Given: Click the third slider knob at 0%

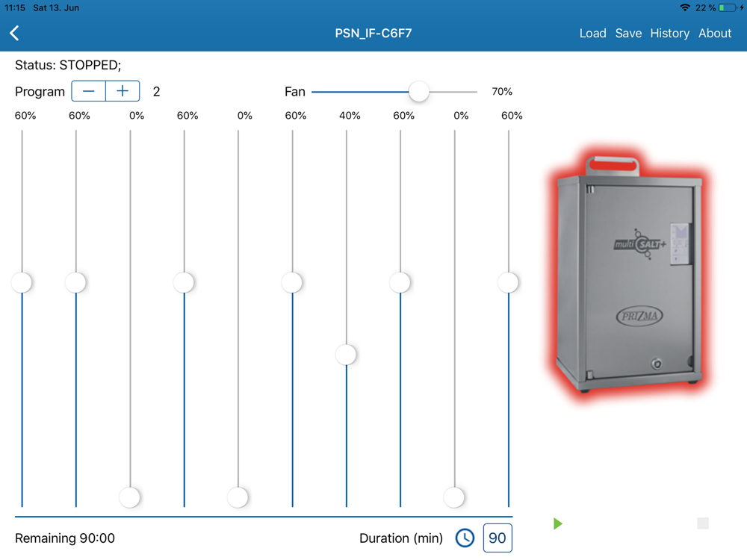Looking at the screenshot, I should 129,497.
